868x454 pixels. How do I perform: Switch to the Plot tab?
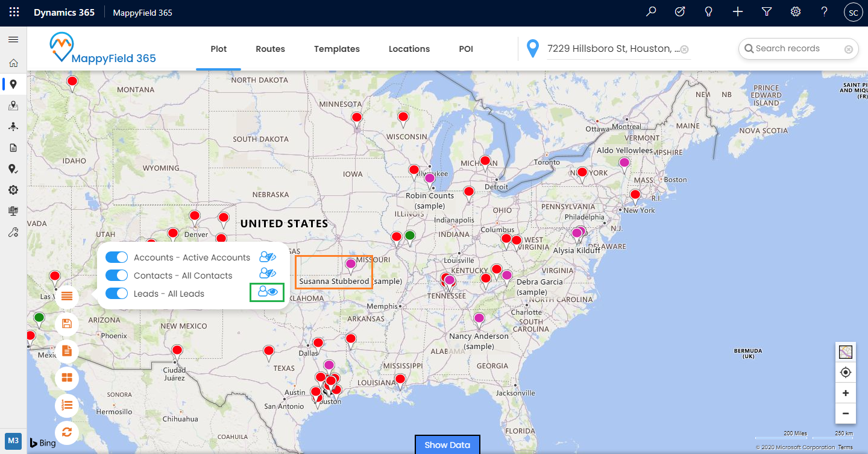tap(219, 49)
